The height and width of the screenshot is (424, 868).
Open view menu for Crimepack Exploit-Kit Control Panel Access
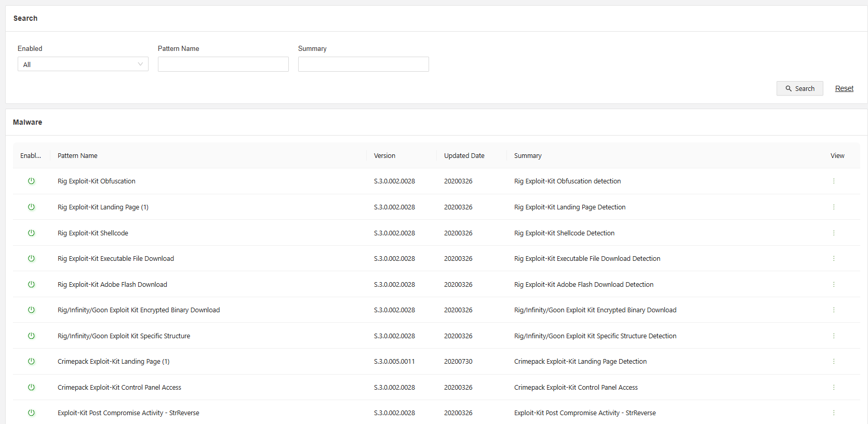coord(834,387)
